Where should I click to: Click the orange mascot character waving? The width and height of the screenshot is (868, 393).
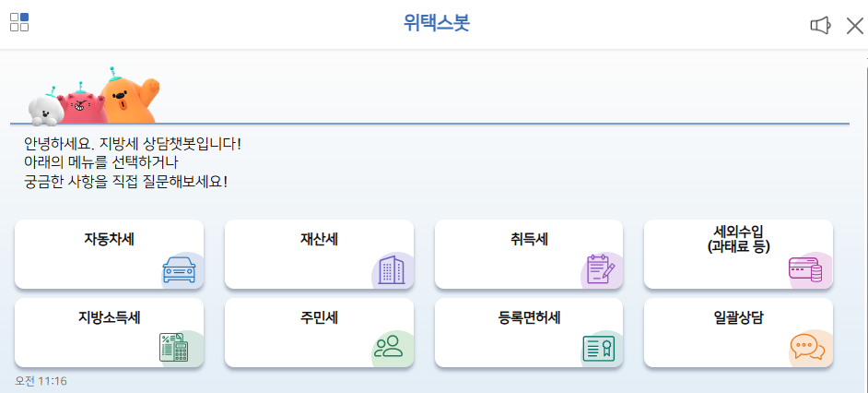tap(128, 95)
